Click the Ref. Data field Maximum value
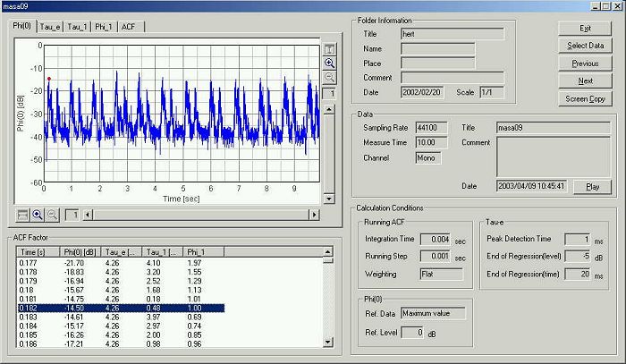The height and width of the screenshot is (364, 626). pos(433,313)
